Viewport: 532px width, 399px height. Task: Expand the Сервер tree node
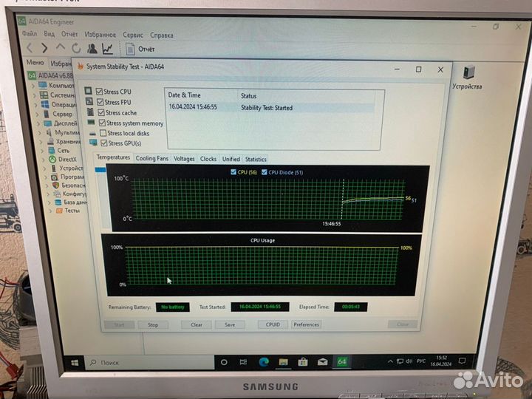tap(35, 115)
